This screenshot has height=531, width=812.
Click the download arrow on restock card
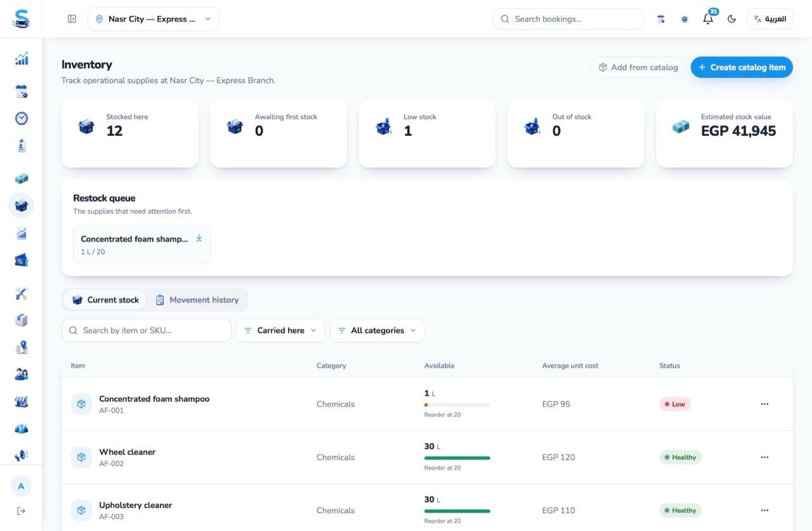click(199, 238)
